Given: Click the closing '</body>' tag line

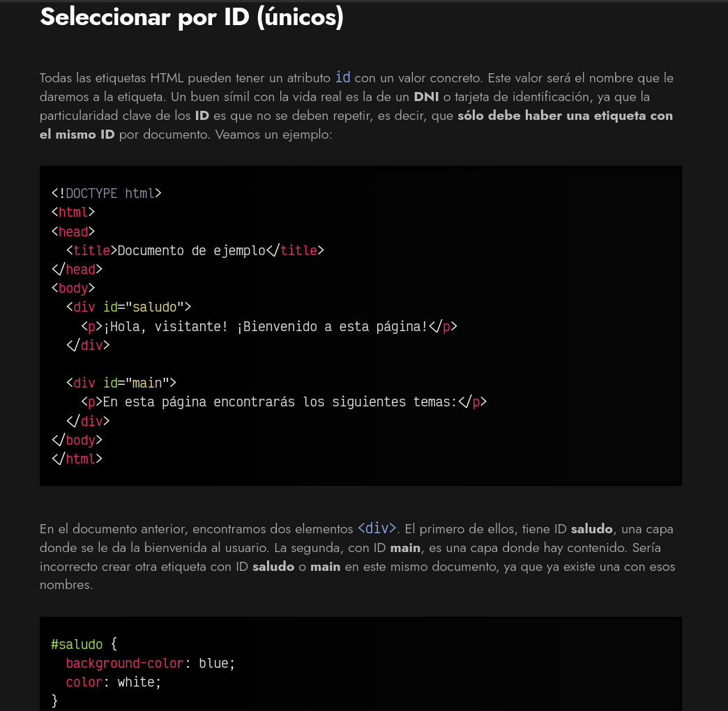Looking at the screenshot, I should [77, 440].
